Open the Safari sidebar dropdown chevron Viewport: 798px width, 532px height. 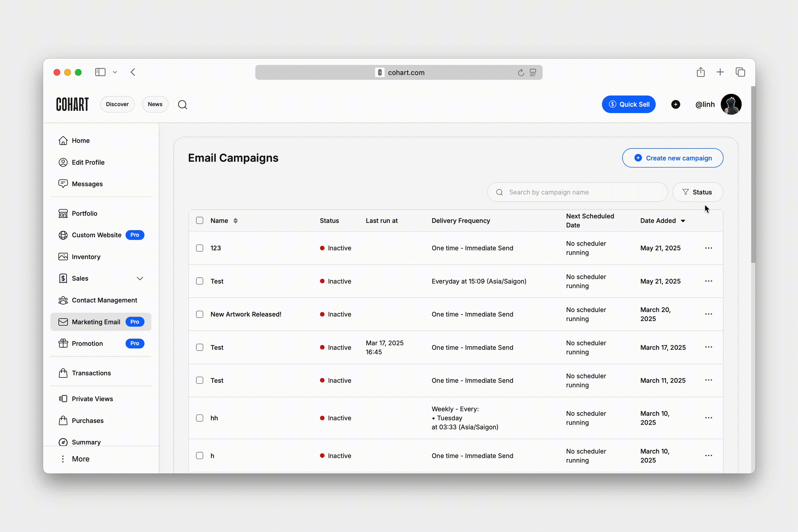tap(115, 72)
